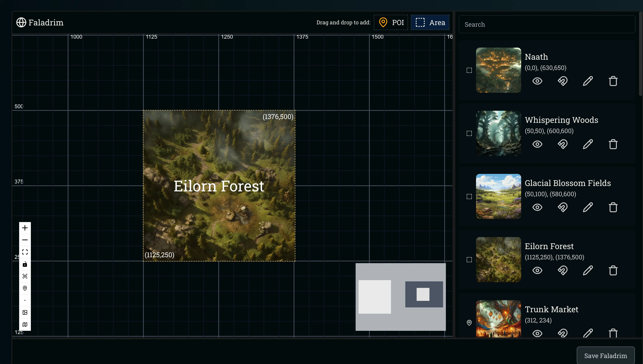Click the POI drag button
The width and height of the screenshot is (643, 364).
pyautogui.click(x=391, y=23)
